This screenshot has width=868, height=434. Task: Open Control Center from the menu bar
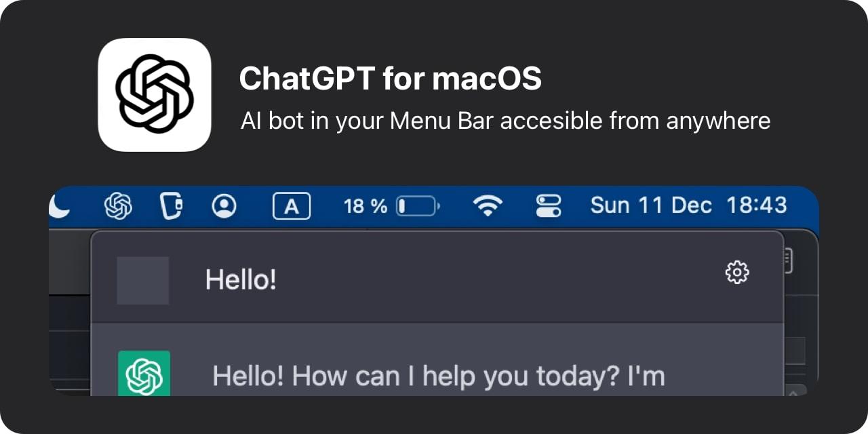(x=549, y=205)
